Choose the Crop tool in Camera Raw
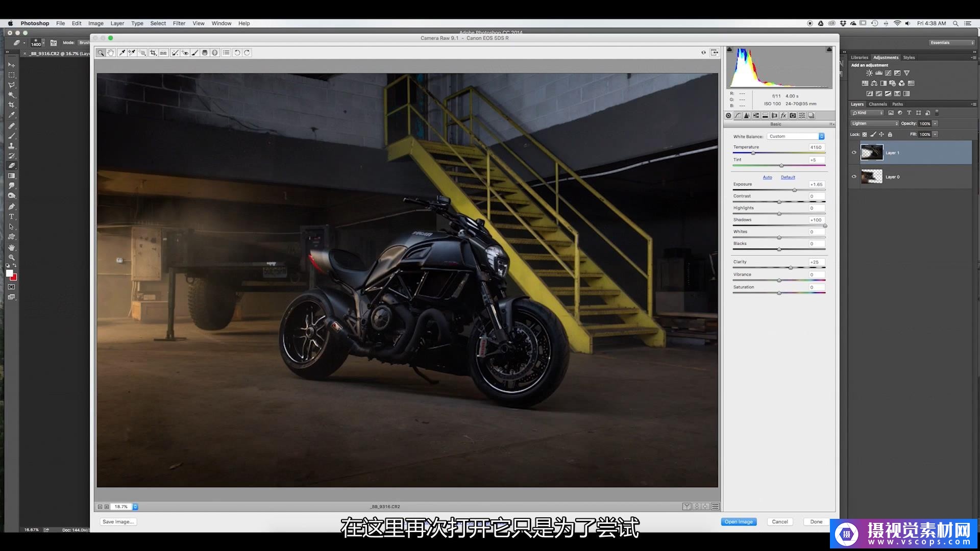 [x=153, y=53]
